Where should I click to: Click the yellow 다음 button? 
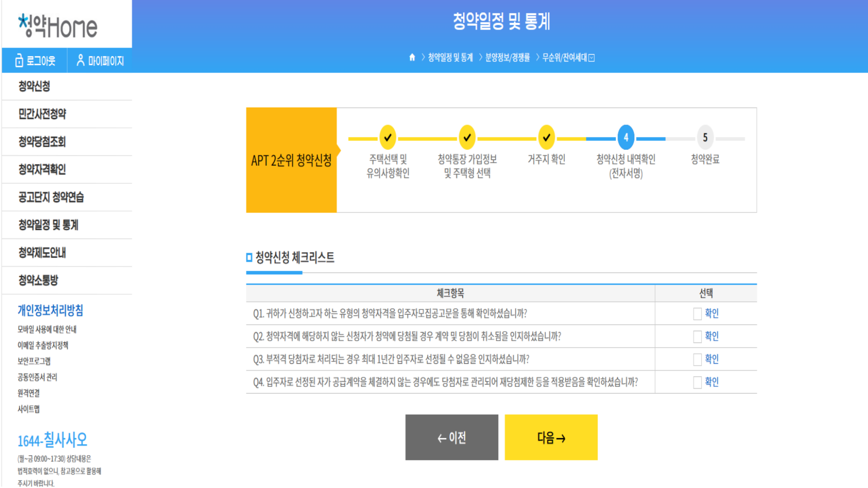pos(551,437)
